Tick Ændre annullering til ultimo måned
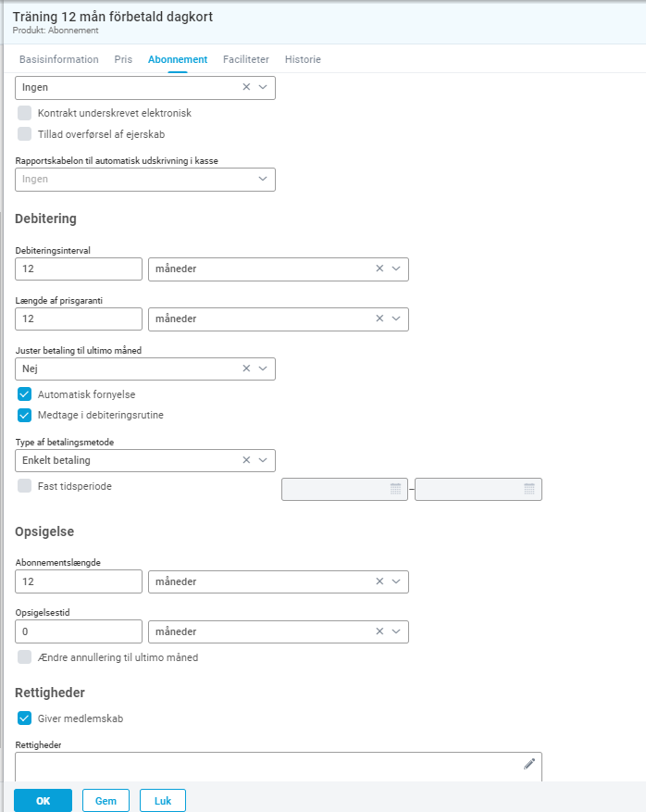 [24, 657]
